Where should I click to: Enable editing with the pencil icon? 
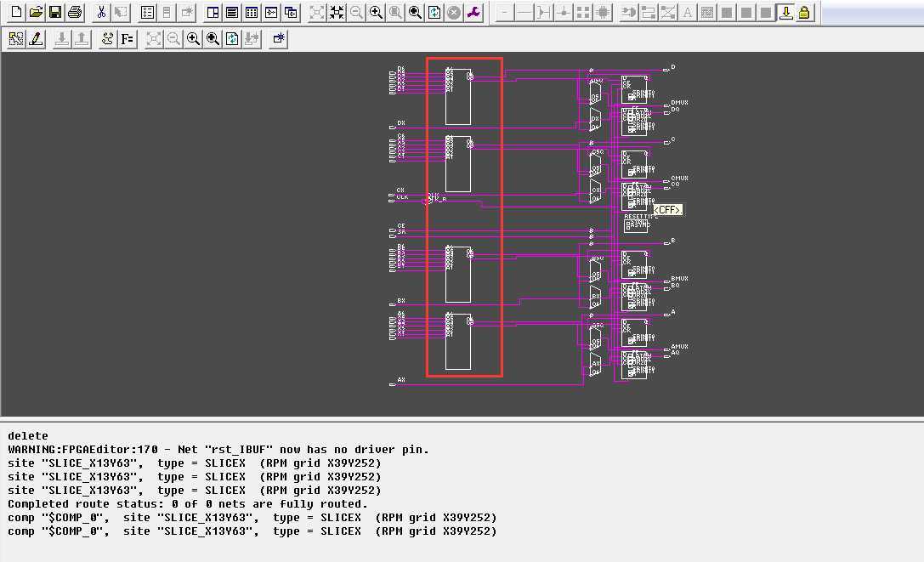(36, 38)
